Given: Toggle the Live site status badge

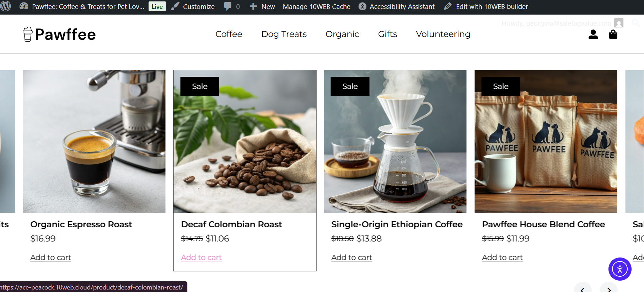Looking at the screenshot, I should (157, 6).
